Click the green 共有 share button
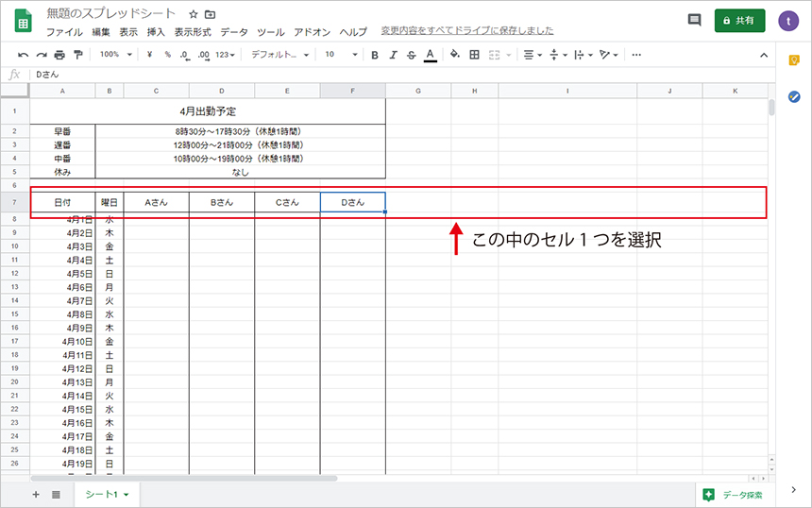 (x=739, y=21)
